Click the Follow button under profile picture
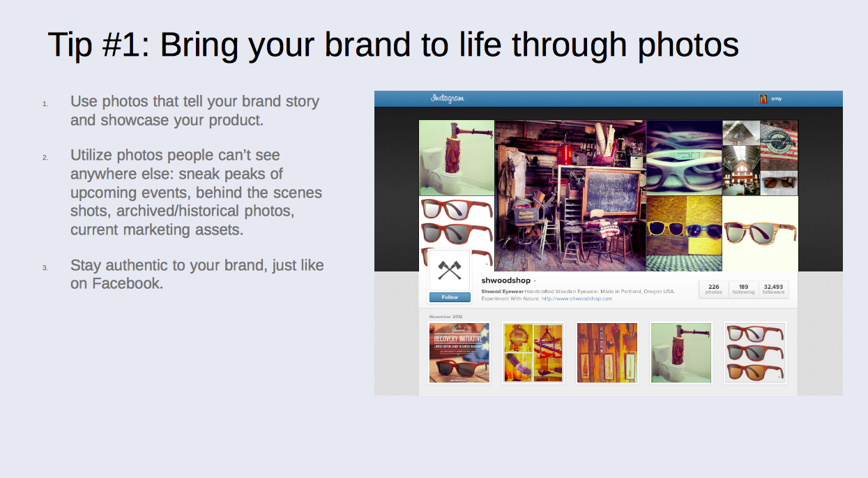Screen dimensions: 868x478 click(450, 297)
